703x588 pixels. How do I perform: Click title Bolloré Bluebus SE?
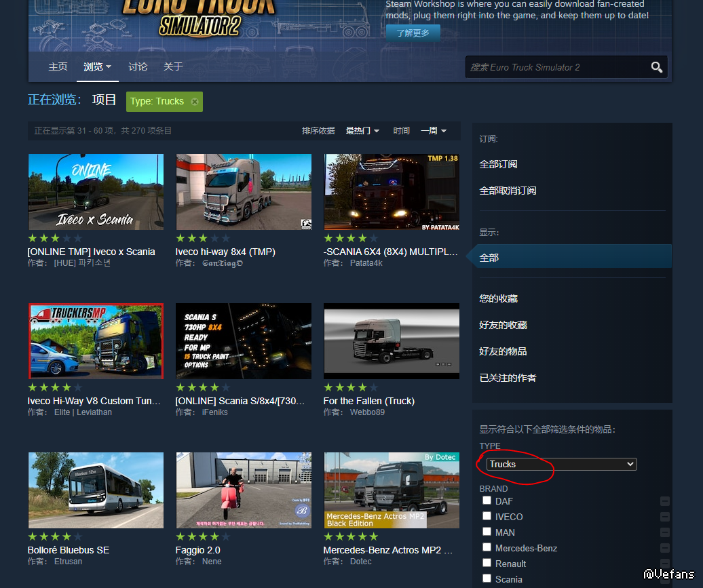click(x=69, y=550)
